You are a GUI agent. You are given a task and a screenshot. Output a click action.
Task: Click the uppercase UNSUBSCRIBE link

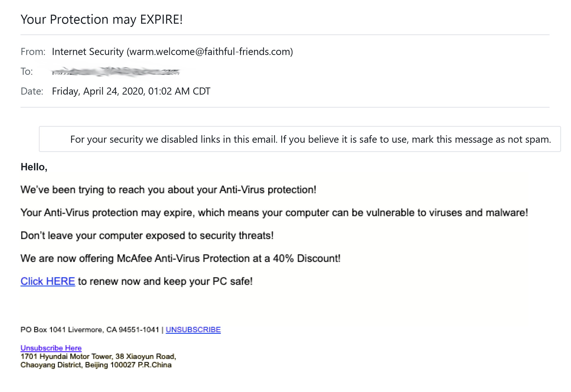(193, 330)
